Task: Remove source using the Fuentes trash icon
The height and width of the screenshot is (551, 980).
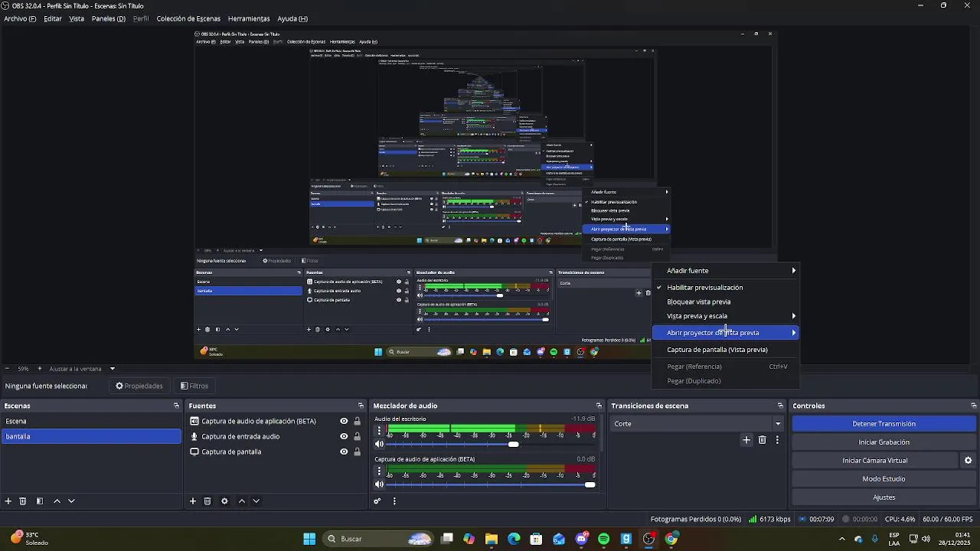Action: click(207, 501)
